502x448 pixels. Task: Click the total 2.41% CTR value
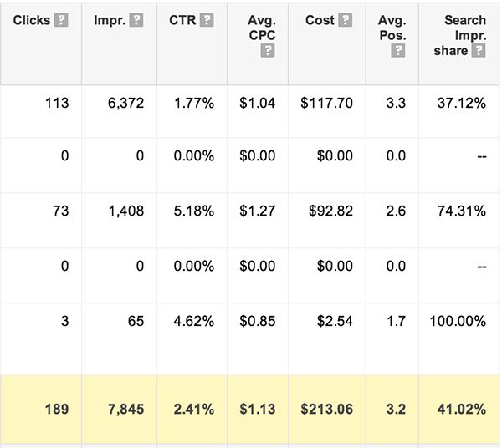tap(194, 410)
